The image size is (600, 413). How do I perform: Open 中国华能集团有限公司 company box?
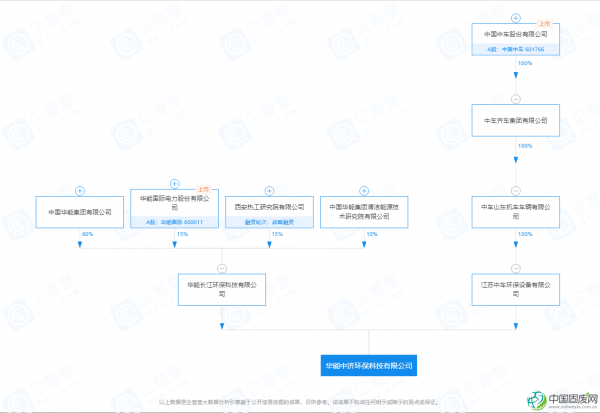pyautogui.click(x=79, y=211)
